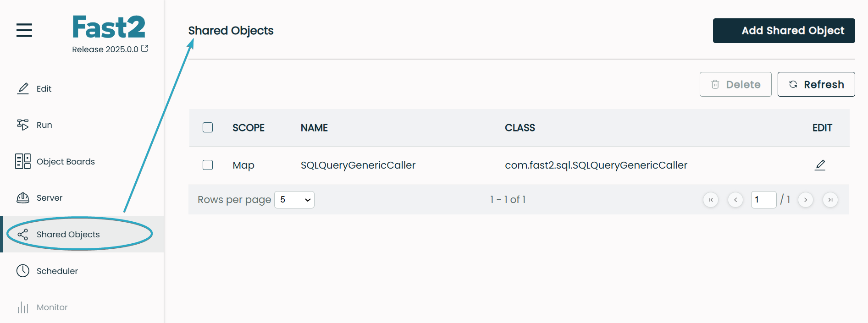
Task: Select Edit in the sidebar
Action: (44, 89)
